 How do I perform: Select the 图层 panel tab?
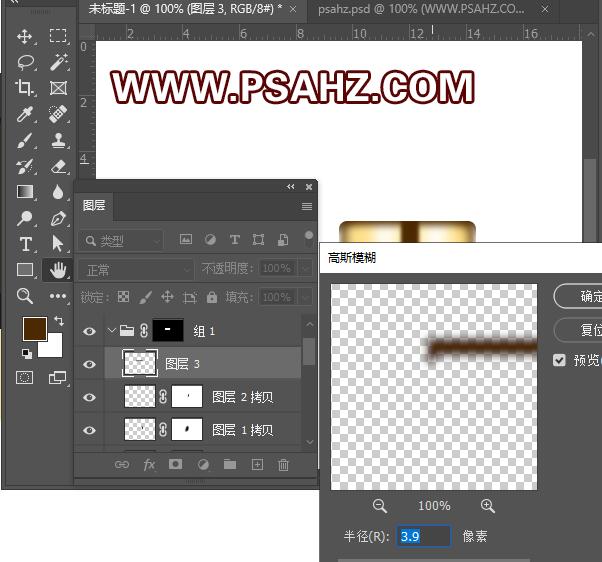(94, 206)
